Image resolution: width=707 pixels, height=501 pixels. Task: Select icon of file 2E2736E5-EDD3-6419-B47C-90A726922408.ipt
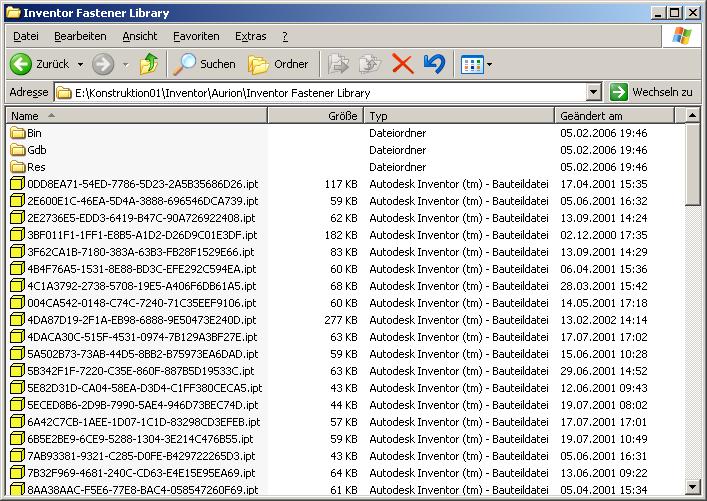pos(17,218)
